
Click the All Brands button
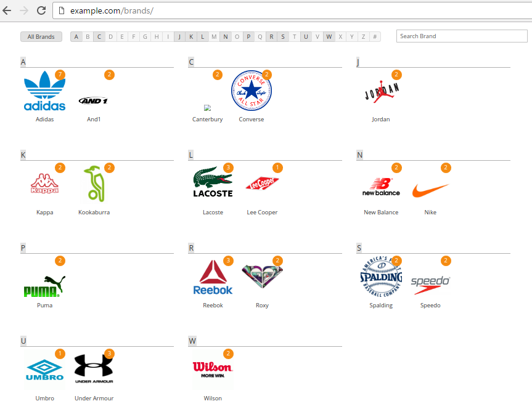(41, 36)
